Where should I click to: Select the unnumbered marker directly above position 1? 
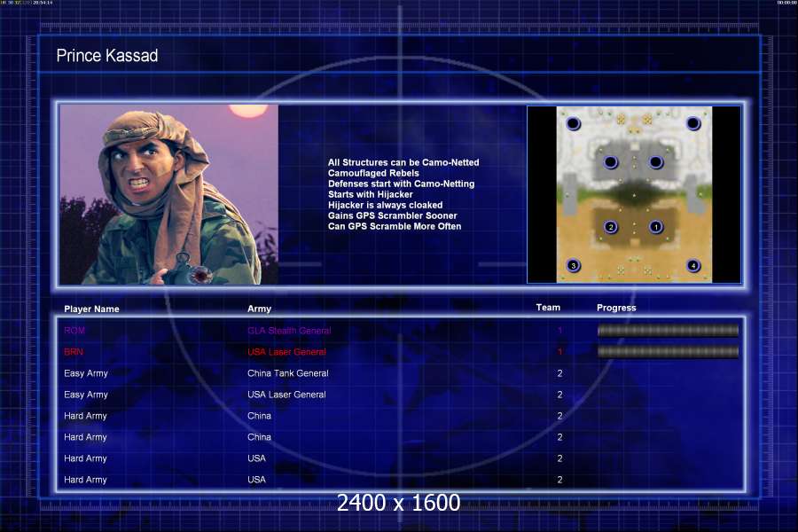pos(656,162)
